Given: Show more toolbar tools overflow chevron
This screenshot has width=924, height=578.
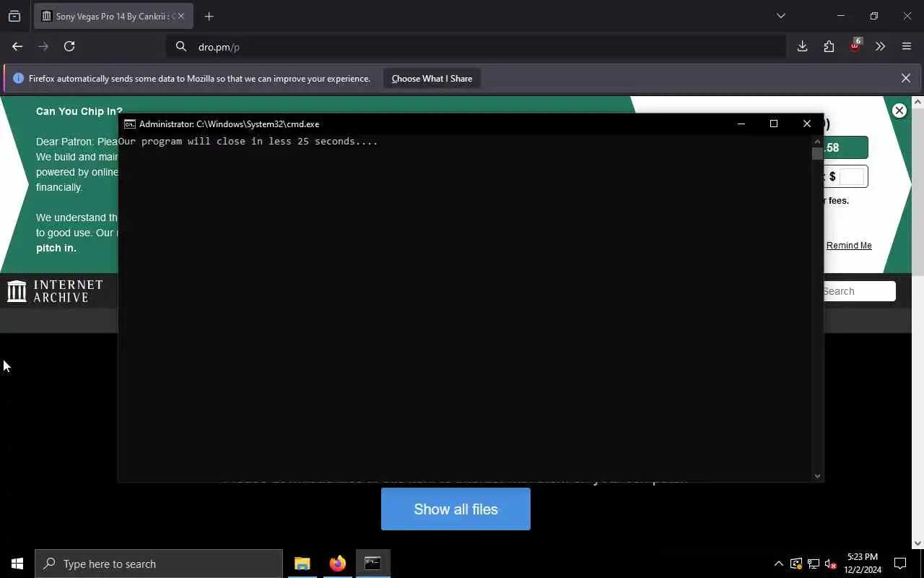Looking at the screenshot, I should [x=880, y=46].
